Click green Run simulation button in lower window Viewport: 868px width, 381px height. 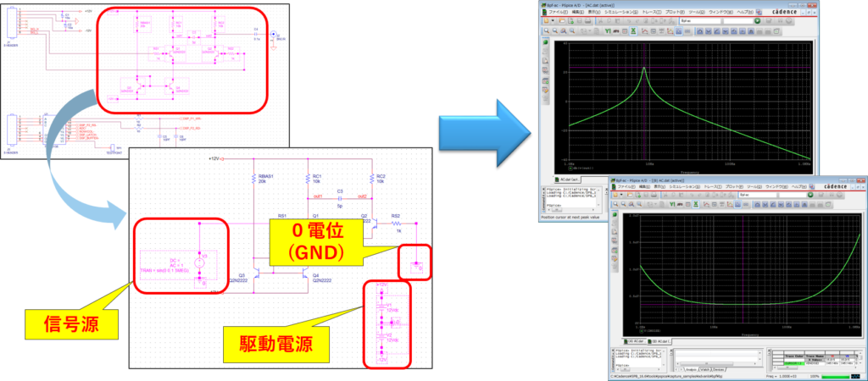(810, 195)
